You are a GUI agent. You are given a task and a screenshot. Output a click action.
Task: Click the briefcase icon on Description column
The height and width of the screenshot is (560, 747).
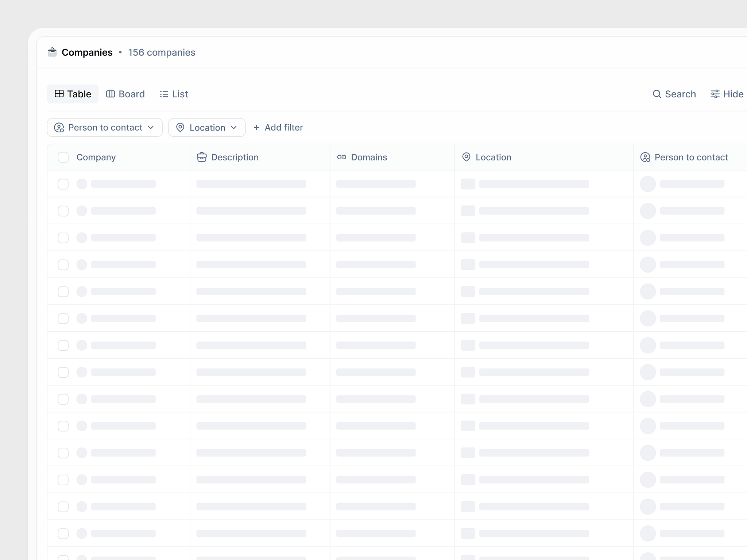click(x=202, y=157)
